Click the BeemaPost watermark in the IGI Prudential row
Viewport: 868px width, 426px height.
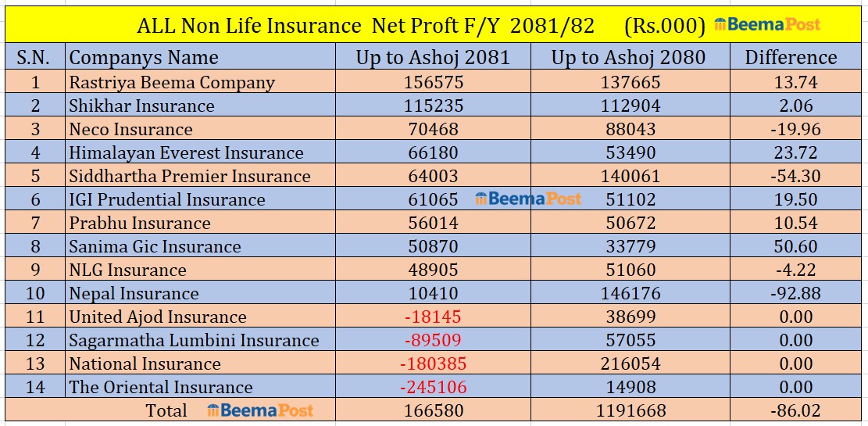tap(528, 199)
